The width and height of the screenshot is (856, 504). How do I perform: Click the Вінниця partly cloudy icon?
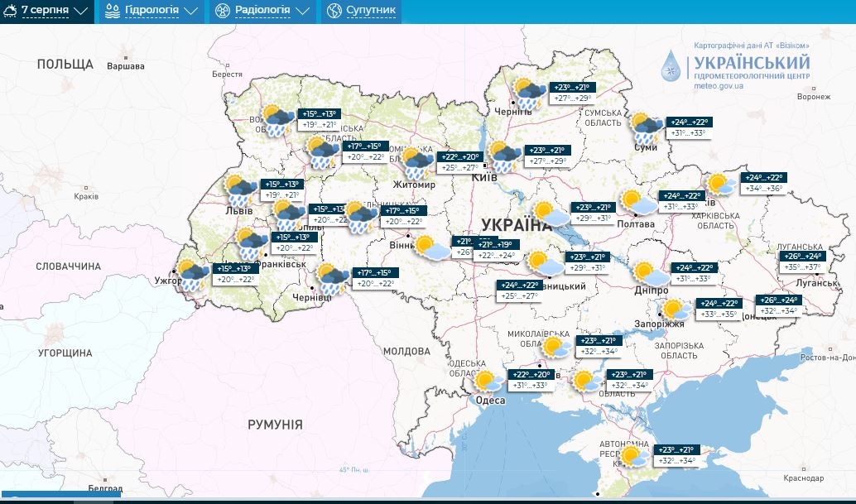tap(432, 247)
